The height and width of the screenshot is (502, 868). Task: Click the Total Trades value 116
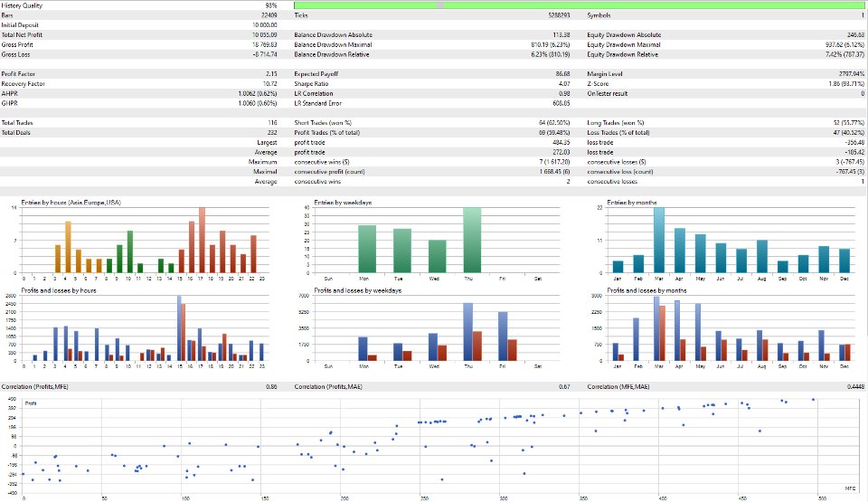272,123
